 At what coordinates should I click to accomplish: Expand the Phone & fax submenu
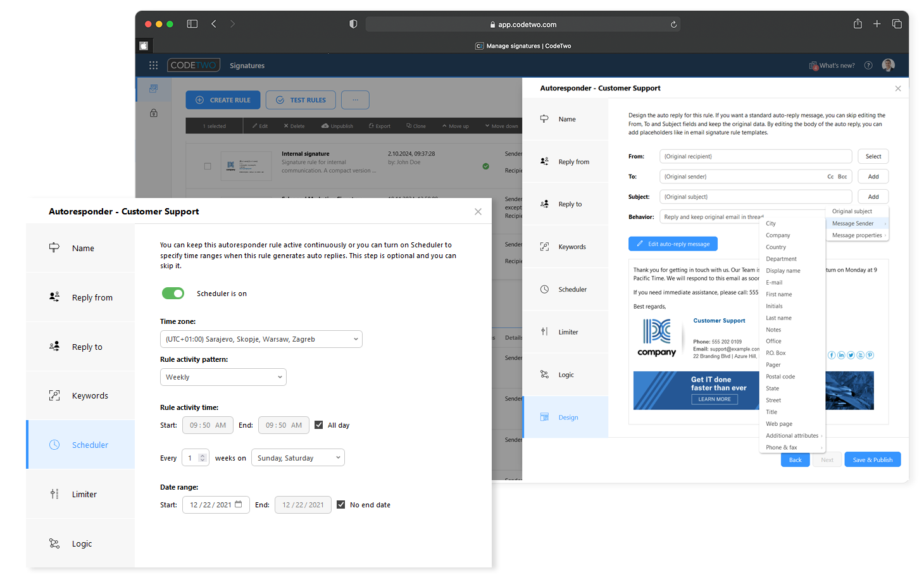(794, 447)
